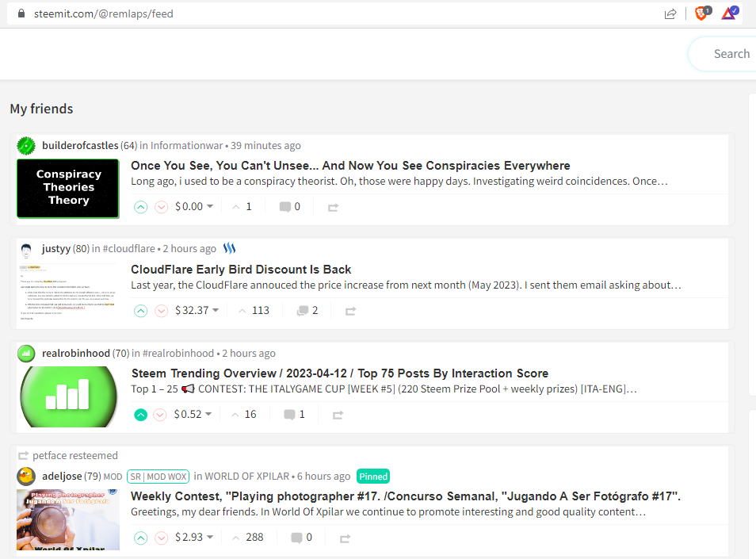
Task: Resteem the CloudFlare Early Bird post
Action: coord(350,311)
